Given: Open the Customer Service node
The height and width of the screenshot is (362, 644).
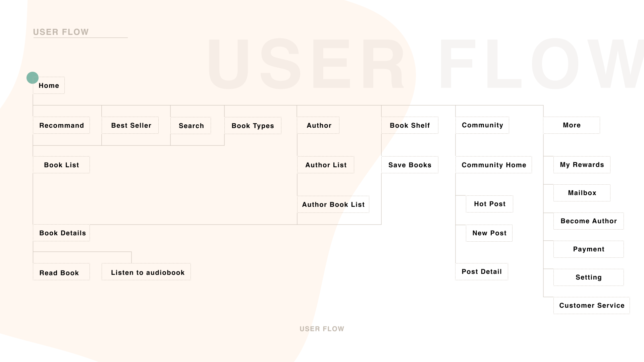Looking at the screenshot, I should [x=592, y=305].
